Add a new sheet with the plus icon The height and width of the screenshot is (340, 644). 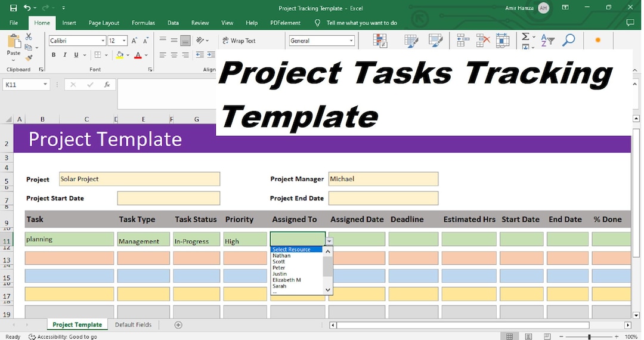pos(178,325)
